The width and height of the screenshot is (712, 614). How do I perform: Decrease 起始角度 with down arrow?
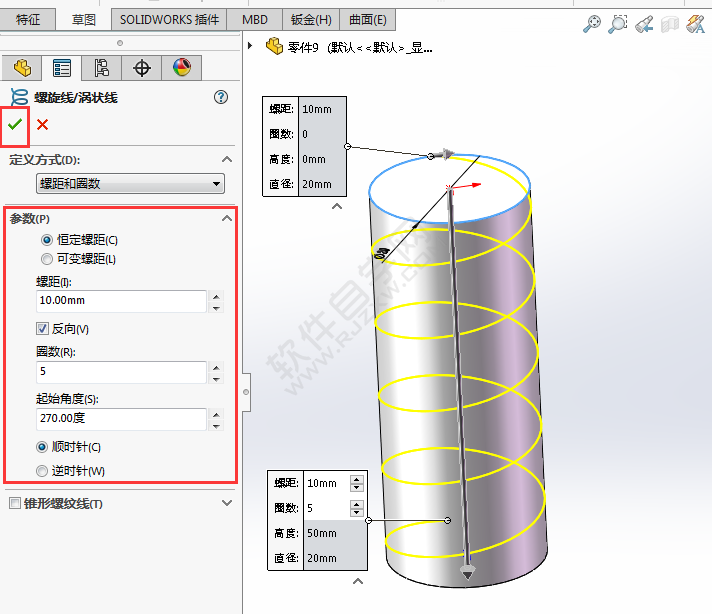tap(216, 426)
